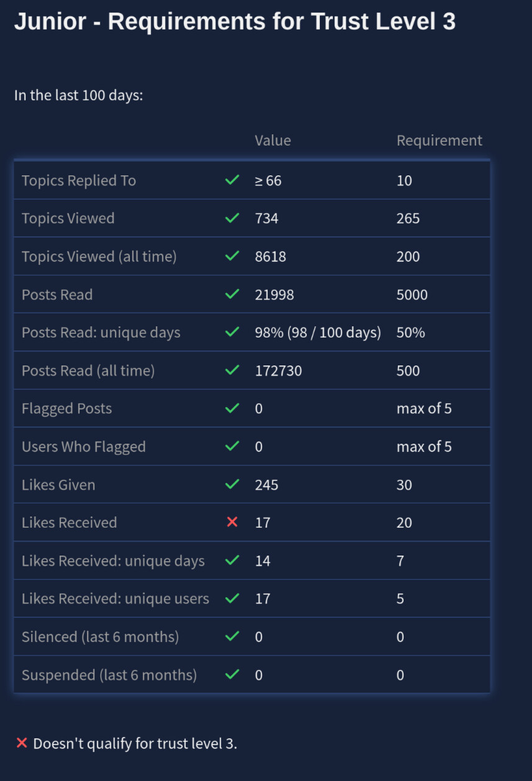The image size is (532, 781).
Task: Click the checkmark for Flagged Posts row
Action: pyautogui.click(x=232, y=408)
